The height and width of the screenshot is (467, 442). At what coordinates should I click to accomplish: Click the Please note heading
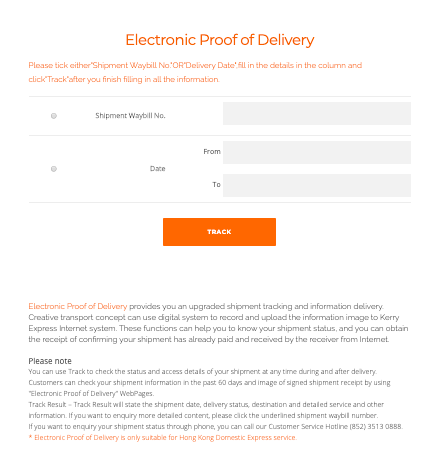(50, 361)
